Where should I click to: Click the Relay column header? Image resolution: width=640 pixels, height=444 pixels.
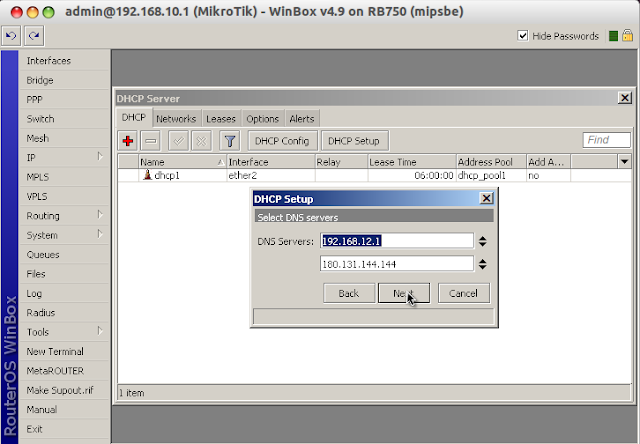point(341,162)
